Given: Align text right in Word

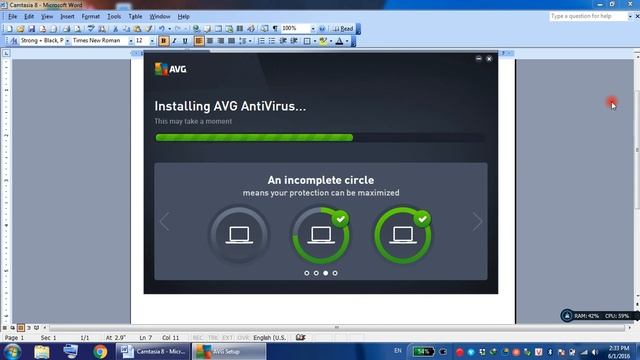Looking at the screenshot, I should click(x=221, y=41).
